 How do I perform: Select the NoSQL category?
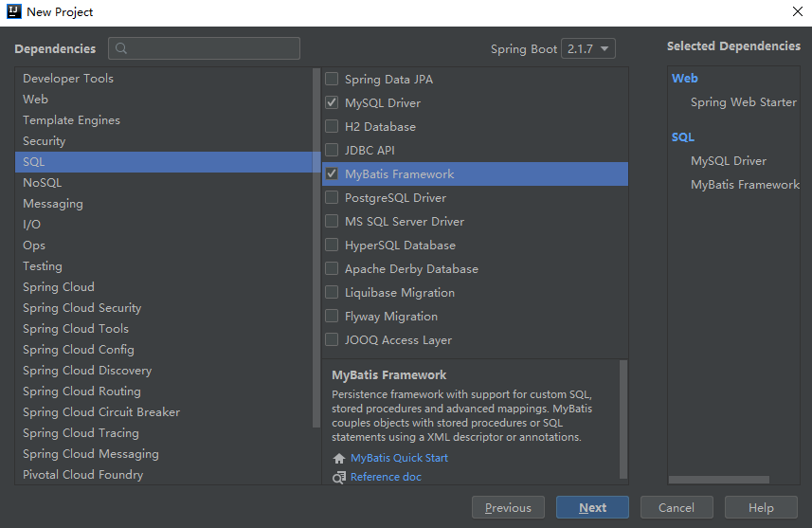pos(164,182)
